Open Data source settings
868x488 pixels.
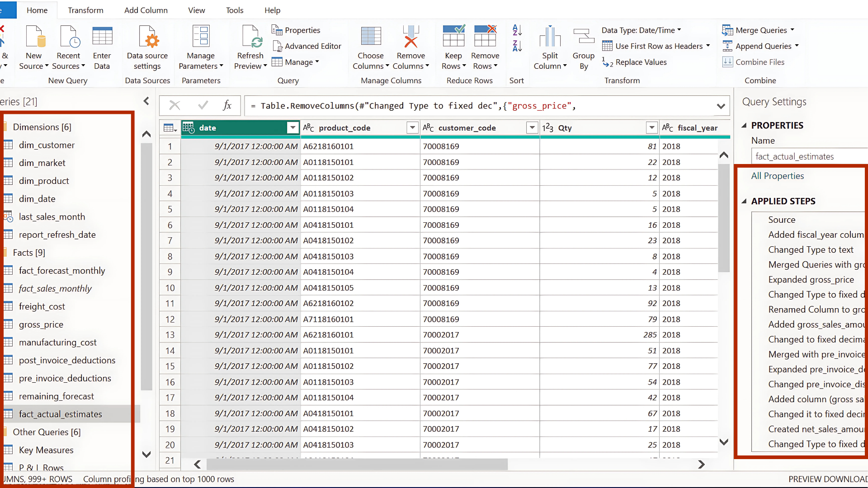tap(147, 37)
